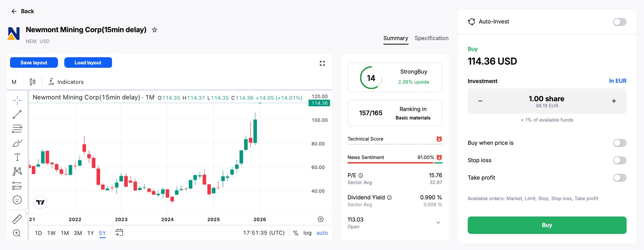The width and height of the screenshot is (644, 250).
Task: Show P/E info tooltip icon
Action: 361,175
